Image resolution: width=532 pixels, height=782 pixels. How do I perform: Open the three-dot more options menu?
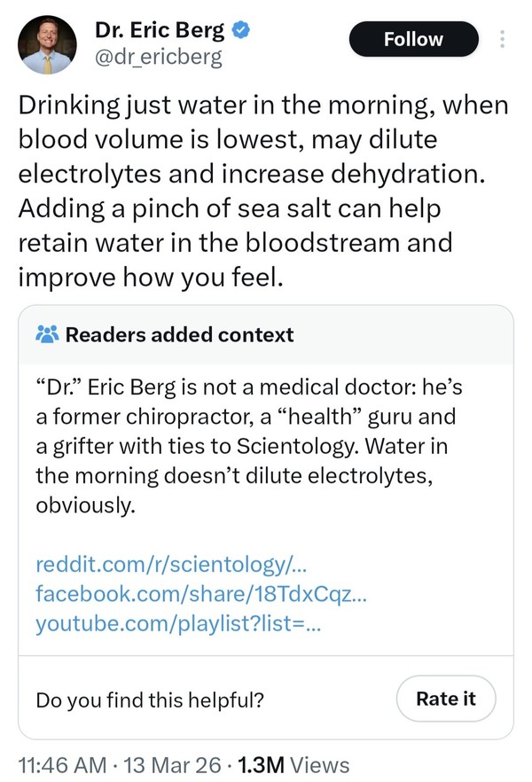point(503,40)
